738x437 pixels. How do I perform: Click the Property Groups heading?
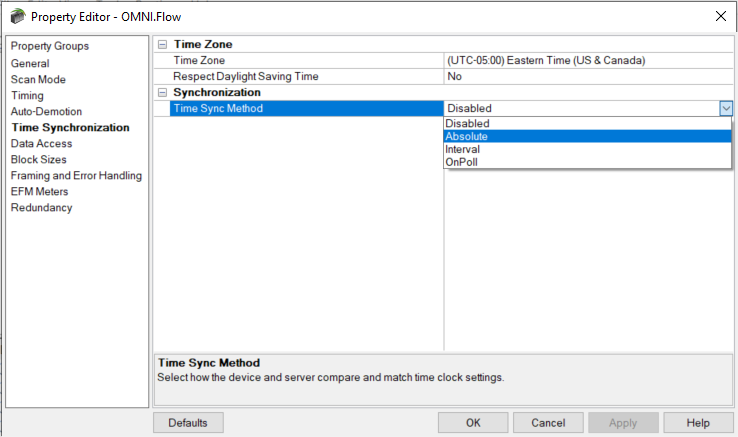pos(50,46)
